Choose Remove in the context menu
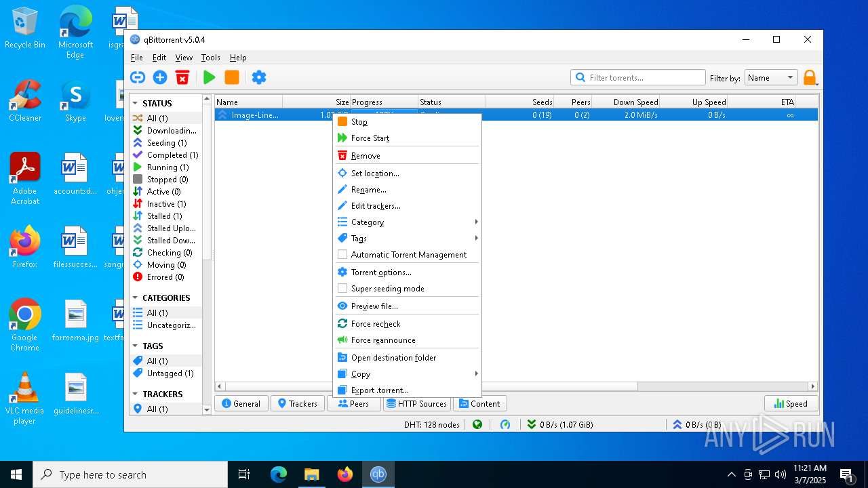 407,156
